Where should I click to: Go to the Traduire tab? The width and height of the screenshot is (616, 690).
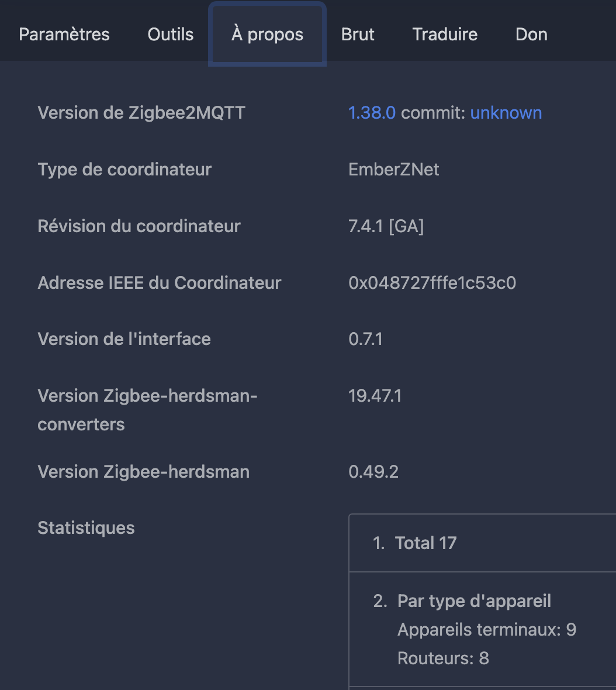(445, 34)
